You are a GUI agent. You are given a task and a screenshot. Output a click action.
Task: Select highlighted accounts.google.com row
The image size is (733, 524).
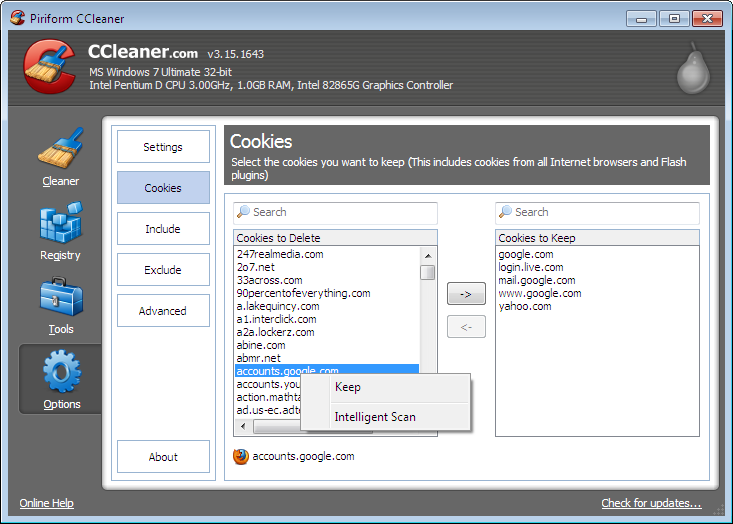coord(327,370)
